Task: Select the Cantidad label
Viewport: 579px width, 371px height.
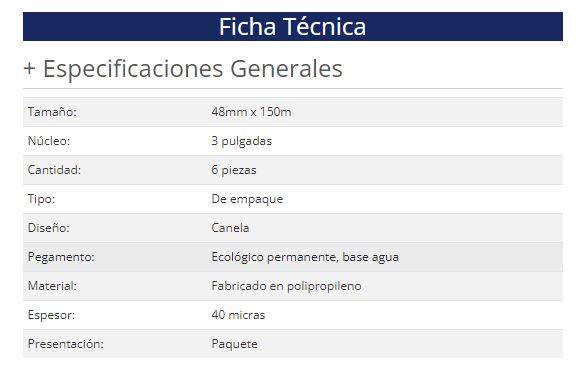Action: click(54, 170)
